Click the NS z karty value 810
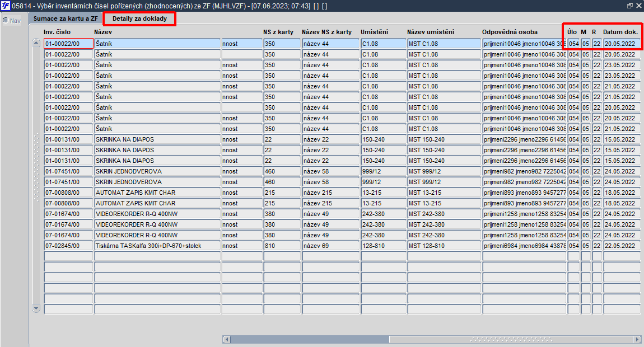 (282, 246)
